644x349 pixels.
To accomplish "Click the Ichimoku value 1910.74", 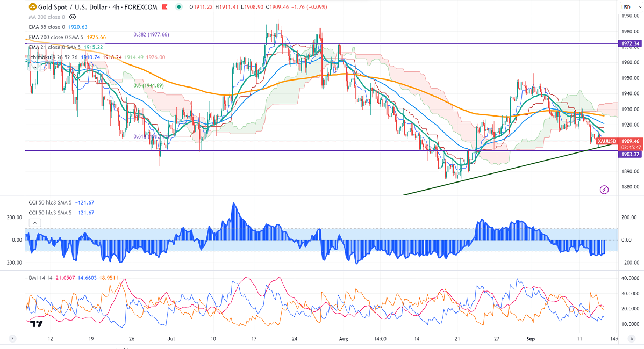I will coord(90,57).
